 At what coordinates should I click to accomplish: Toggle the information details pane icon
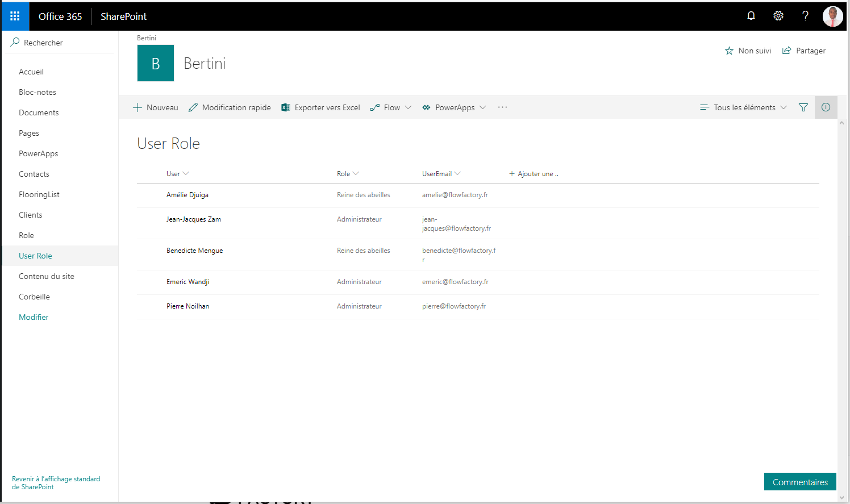click(826, 107)
